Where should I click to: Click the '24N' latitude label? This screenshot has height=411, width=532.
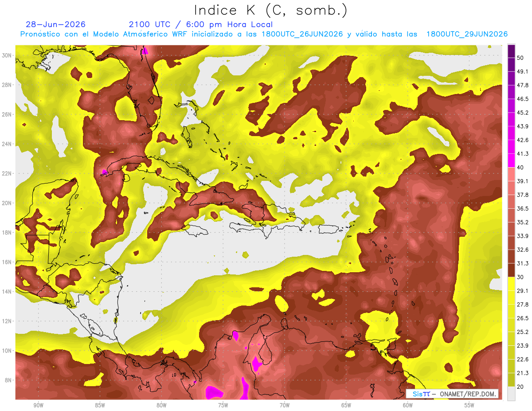point(7,144)
